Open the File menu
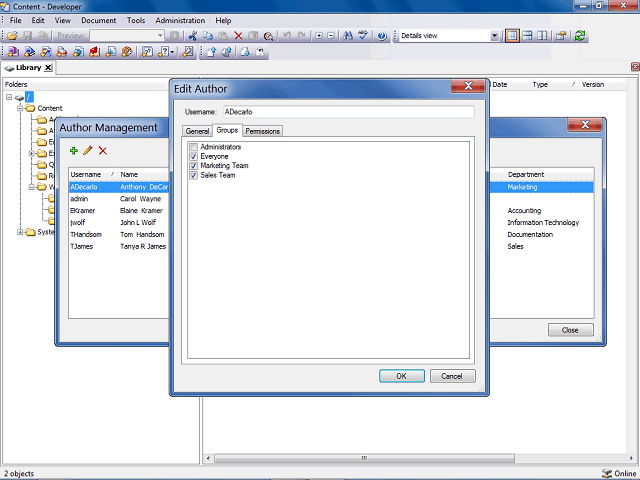This screenshot has height=480, width=640. [x=16, y=20]
